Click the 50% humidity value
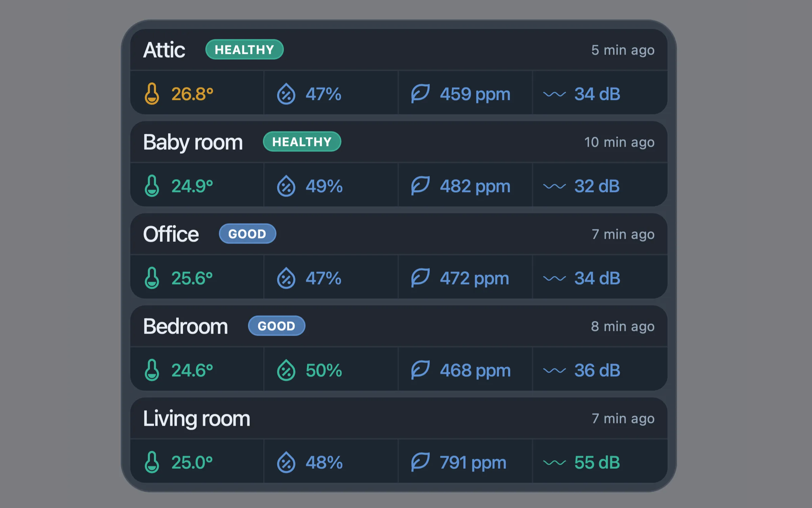Image resolution: width=812 pixels, height=508 pixels. click(x=324, y=371)
